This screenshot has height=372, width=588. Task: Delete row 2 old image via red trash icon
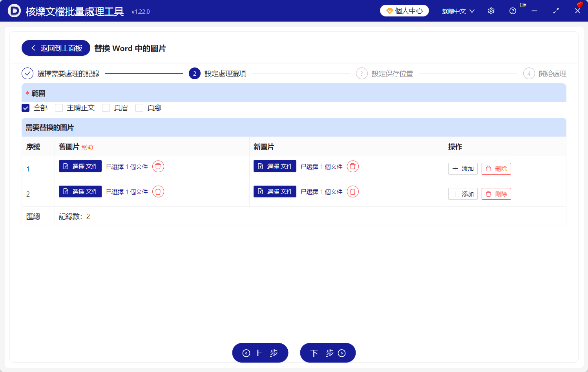point(158,191)
